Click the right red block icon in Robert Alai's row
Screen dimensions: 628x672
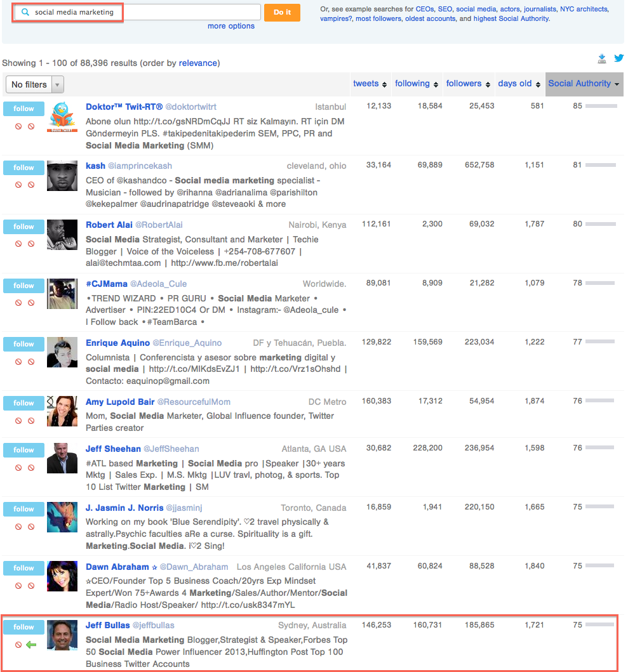pyautogui.click(x=31, y=244)
